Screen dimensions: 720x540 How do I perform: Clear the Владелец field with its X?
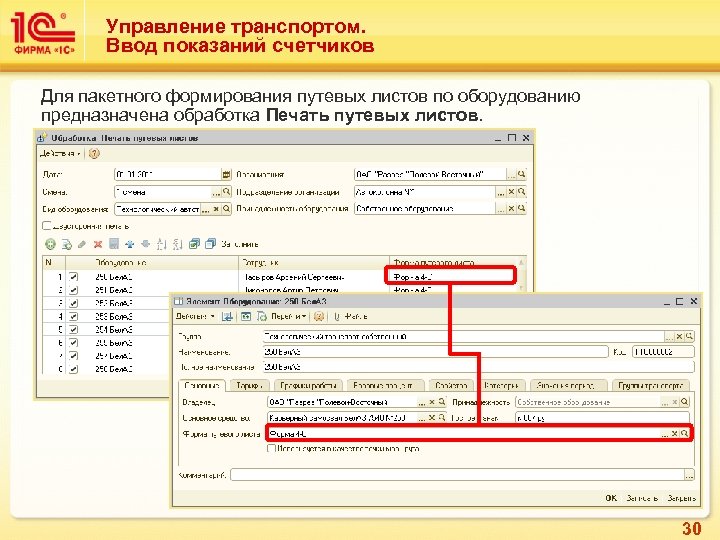pyautogui.click(x=432, y=402)
